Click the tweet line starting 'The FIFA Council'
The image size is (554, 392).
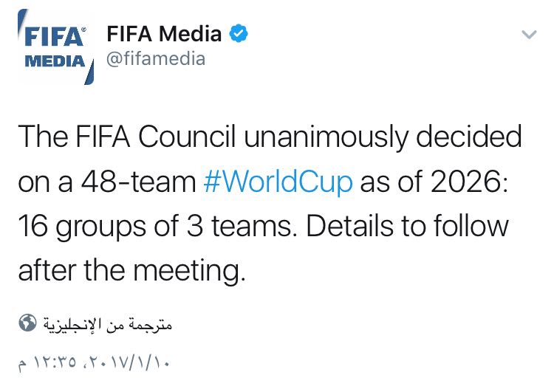270,137
